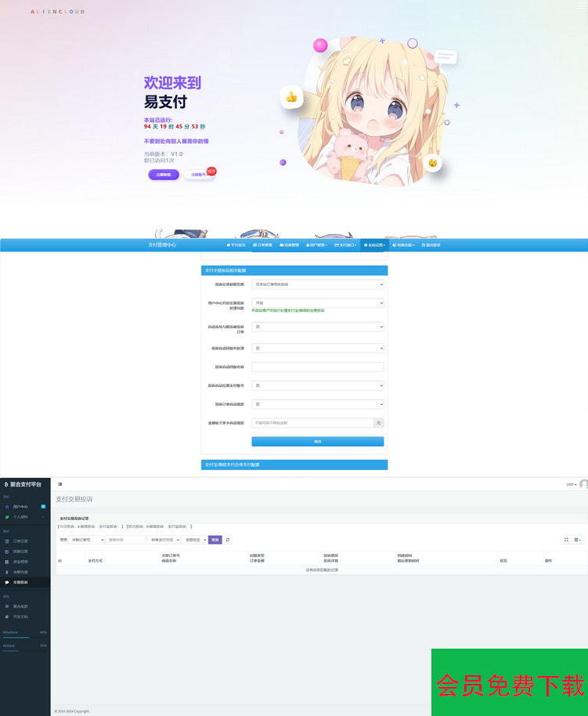Open 结算管理 in the admin navbar

pos(289,245)
